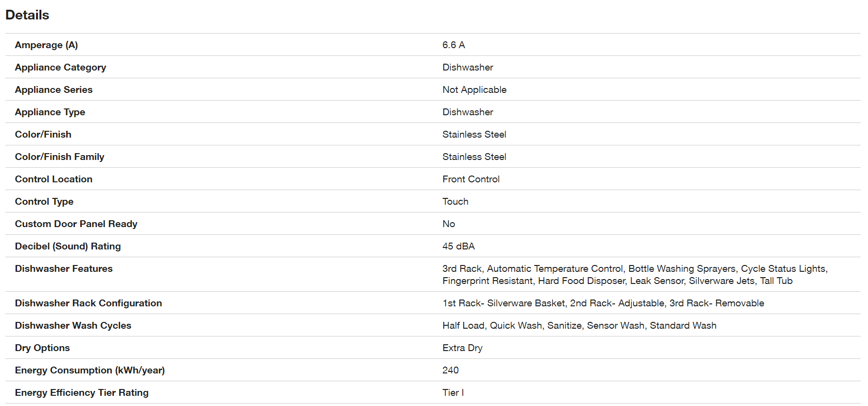Click the Decibel (Sound) Rating label
Screen dimensions: 868x406
click(68, 247)
